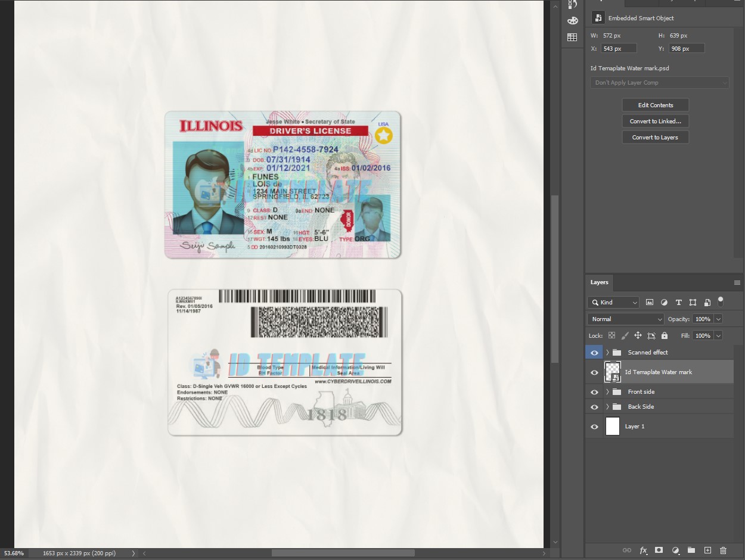Screen dimensions: 745x560
Task: Click the Opacity 100% value field
Action: [x=703, y=319]
